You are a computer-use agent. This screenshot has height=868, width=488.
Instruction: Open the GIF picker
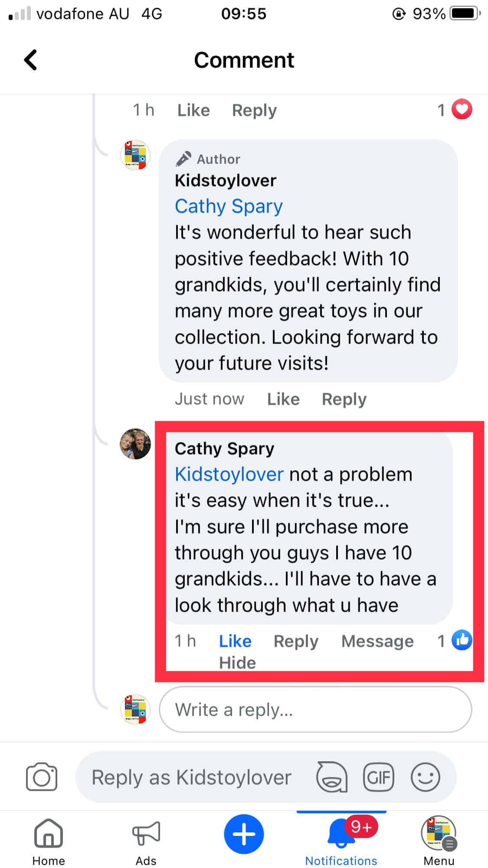click(378, 777)
